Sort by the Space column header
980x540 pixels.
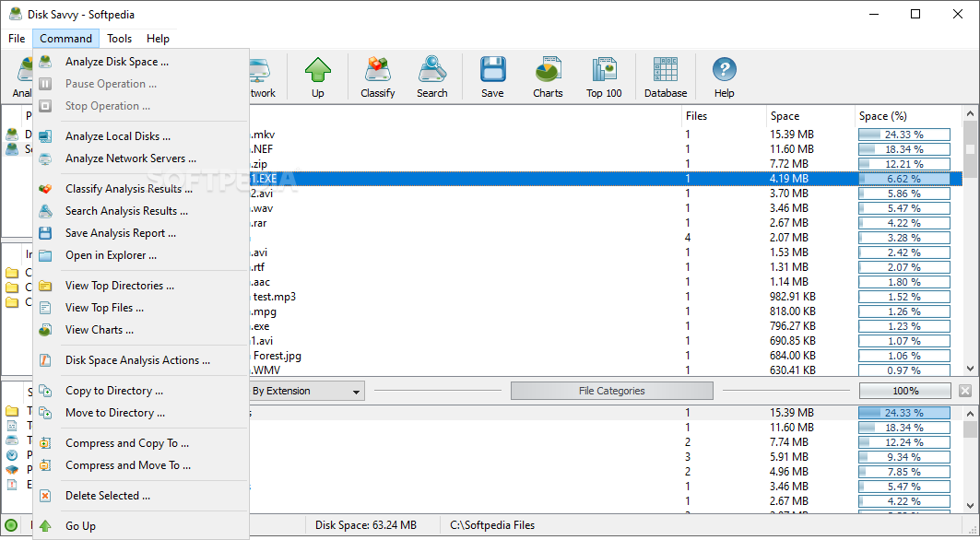809,116
